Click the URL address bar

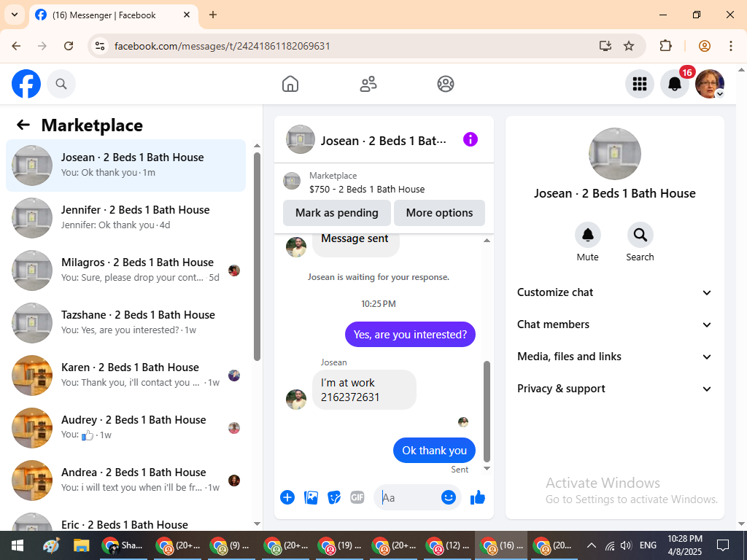pyautogui.click(x=352, y=46)
